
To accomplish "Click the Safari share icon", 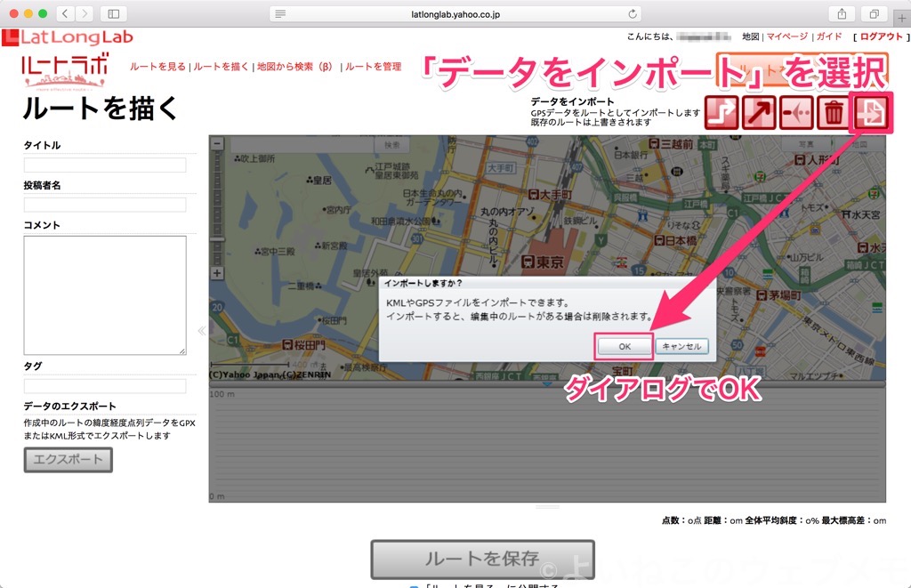I will coord(840,13).
